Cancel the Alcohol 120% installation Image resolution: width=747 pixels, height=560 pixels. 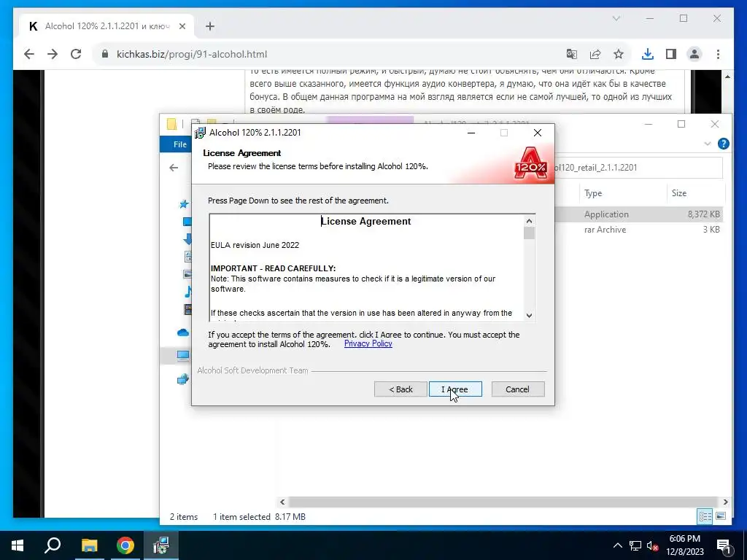[x=518, y=389]
